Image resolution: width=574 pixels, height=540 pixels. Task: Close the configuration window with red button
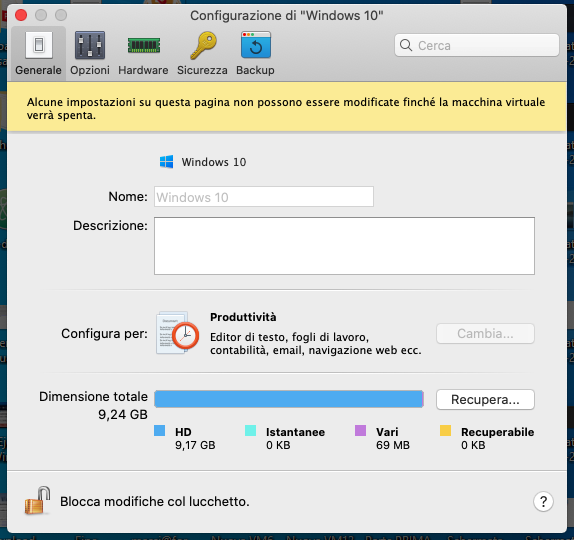pyautogui.click(x=21, y=15)
